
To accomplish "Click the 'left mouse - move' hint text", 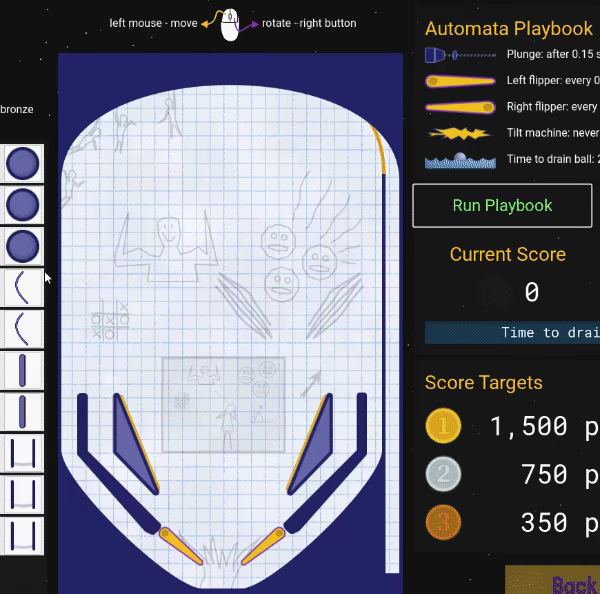I will pyautogui.click(x=153, y=23).
